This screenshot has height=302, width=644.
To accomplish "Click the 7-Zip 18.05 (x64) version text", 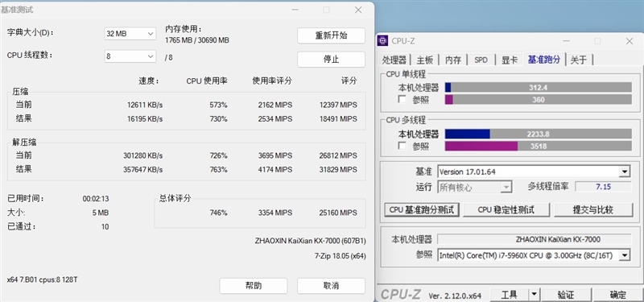I will point(340,255).
